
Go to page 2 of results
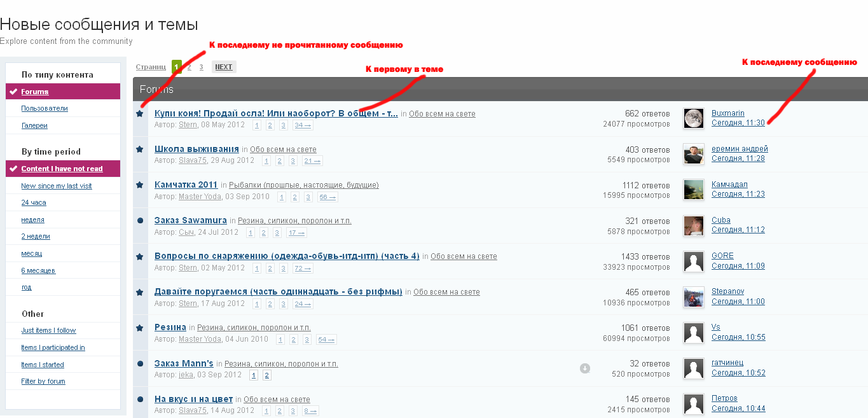189,67
